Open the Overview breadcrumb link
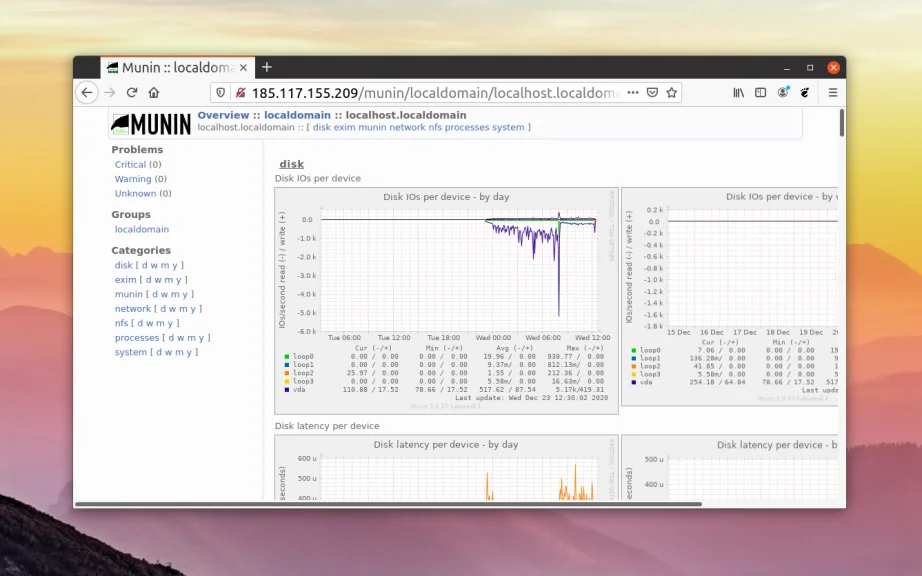The image size is (922, 576). [x=223, y=114]
